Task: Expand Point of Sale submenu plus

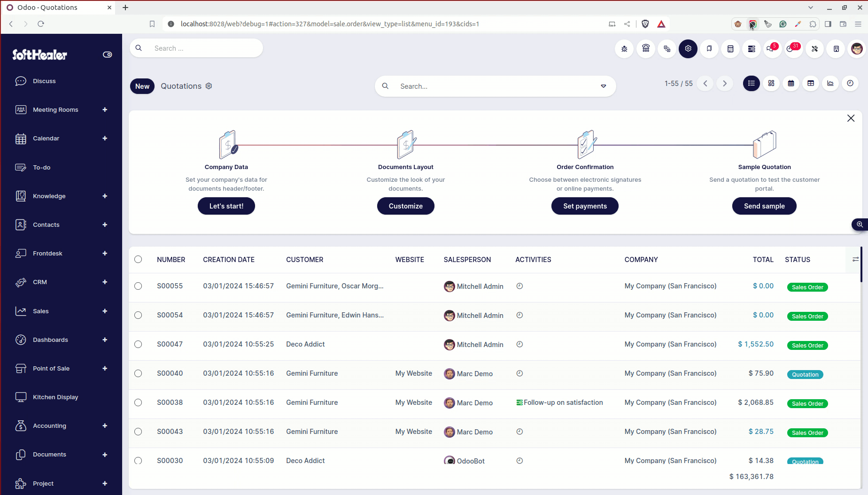Action: tap(105, 368)
